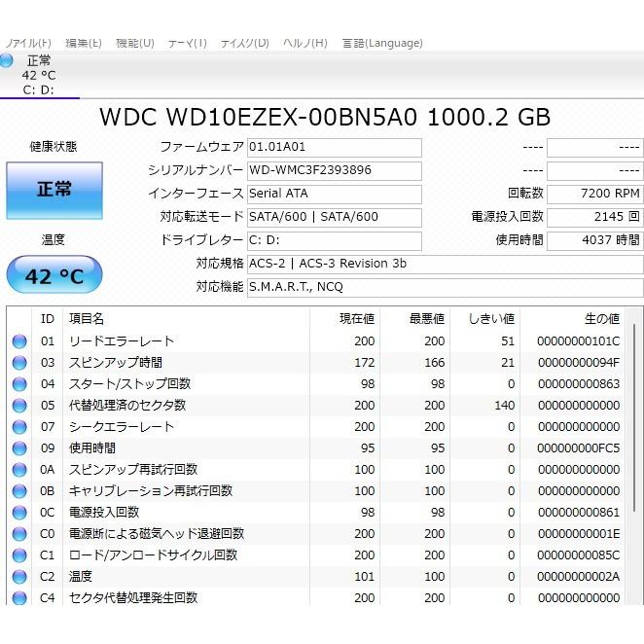The width and height of the screenshot is (644, 644).
Task: Click raw value 00000000101C
Action: 578,341
